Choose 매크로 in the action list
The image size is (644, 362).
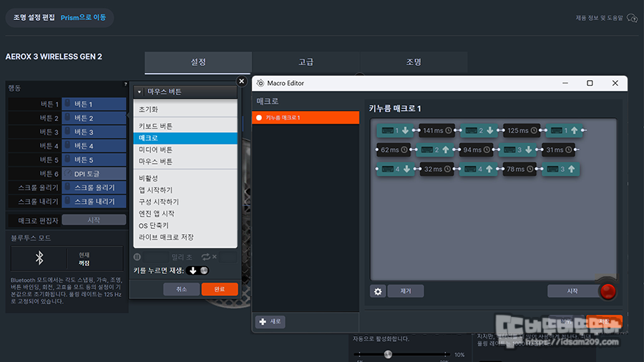pyautogui.click(x=185, y=138)
